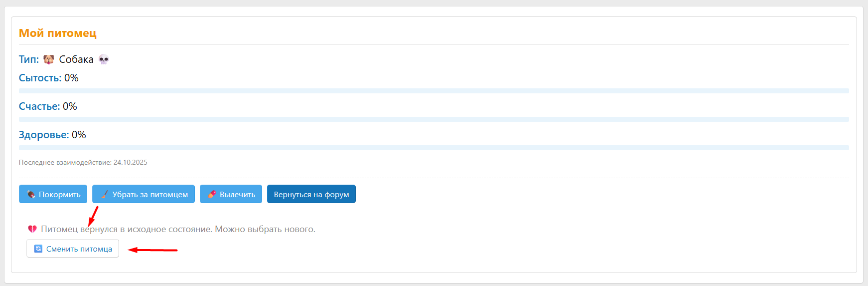Click the Счастье label
The width and height of the screenshot is (868, 286).
click(39, 106)
